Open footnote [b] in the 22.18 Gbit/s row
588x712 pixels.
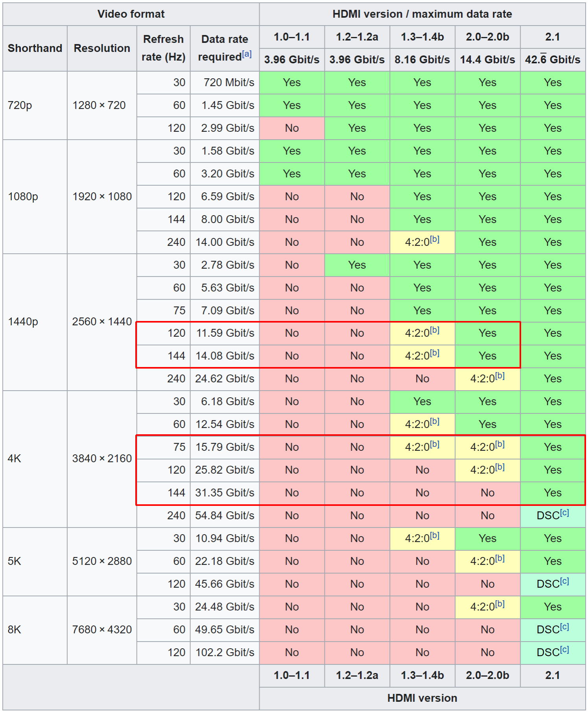pyautogui.click(x=500, y=558)
